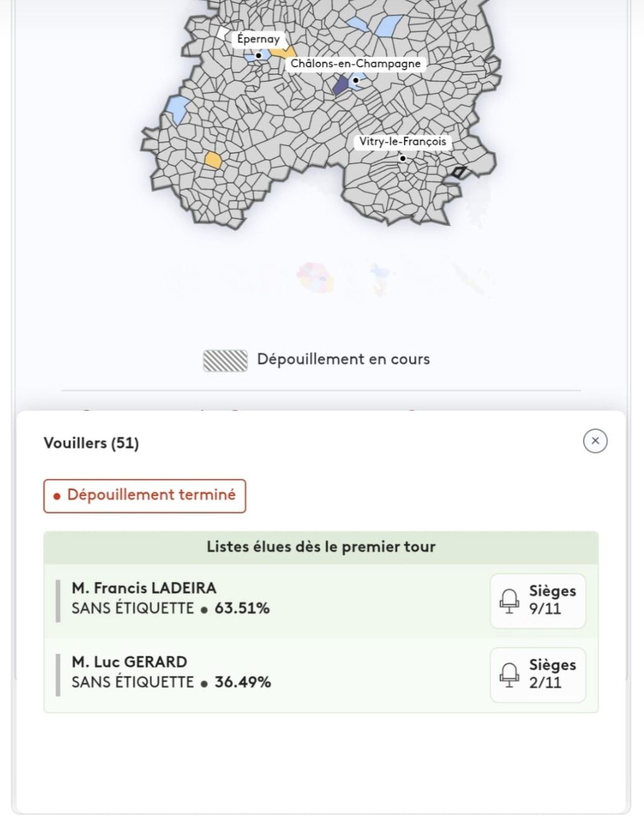Click the hatched Dépouillement en cours legend icon

tap(225, 360)
